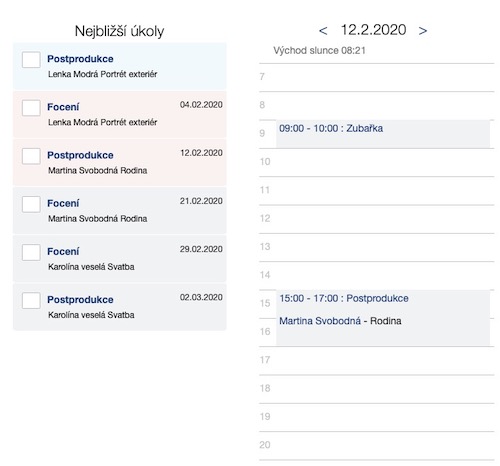Screen dimensions: 500x466
Task: Click the Nejbližší úkoly heading
Action: click(x=119, y=31)
